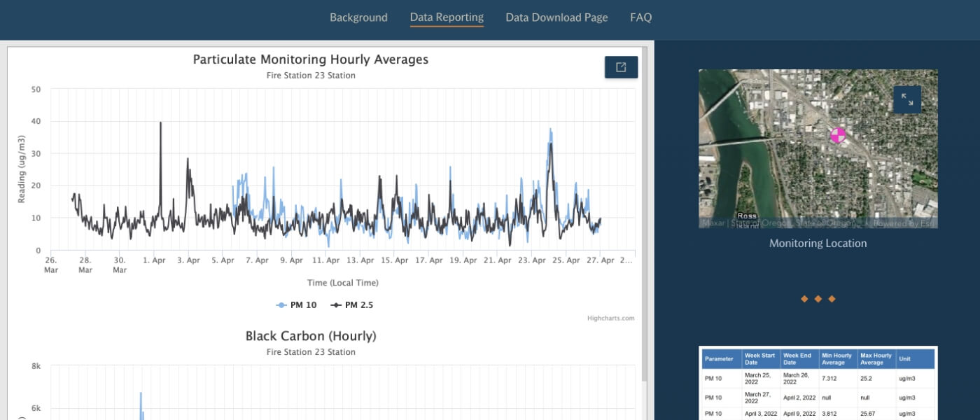
Task: Toggle the PM 10 series in legend
Action: point(296,305)
